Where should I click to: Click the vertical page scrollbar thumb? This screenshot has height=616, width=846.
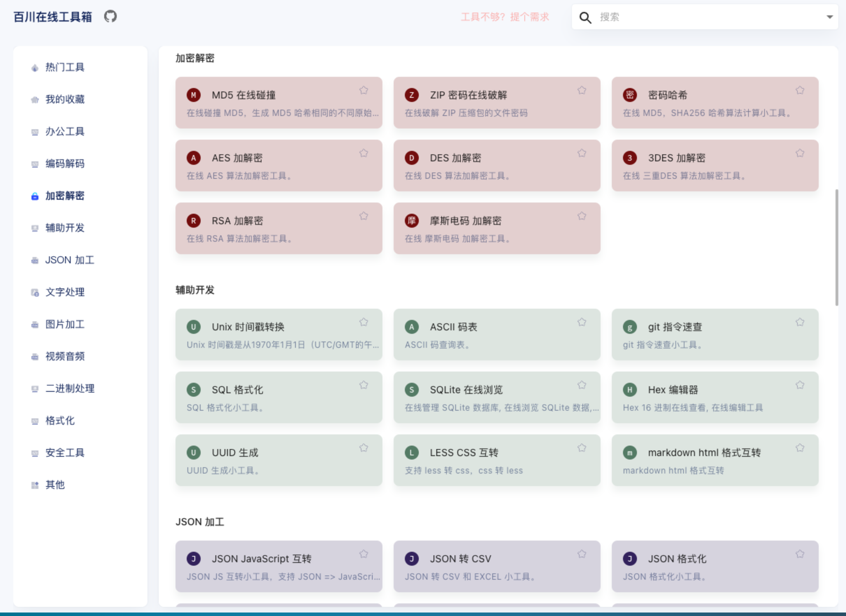[836, 247]
